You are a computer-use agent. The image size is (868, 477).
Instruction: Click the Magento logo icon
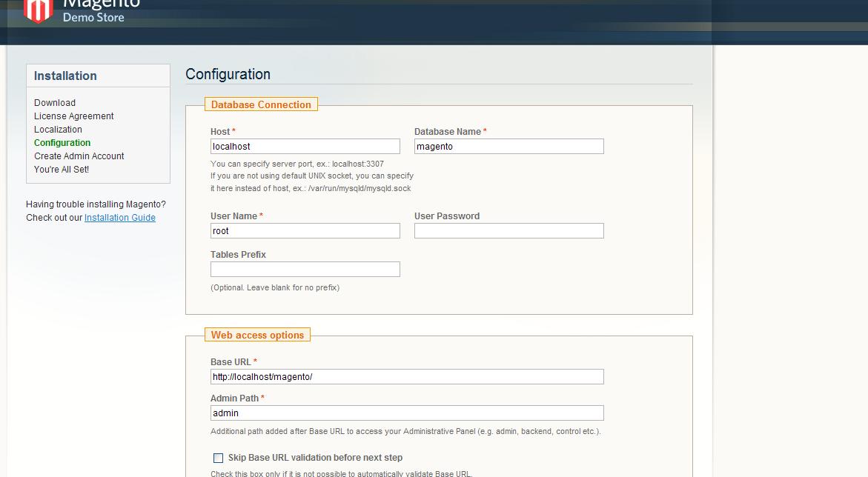(38, 10)
